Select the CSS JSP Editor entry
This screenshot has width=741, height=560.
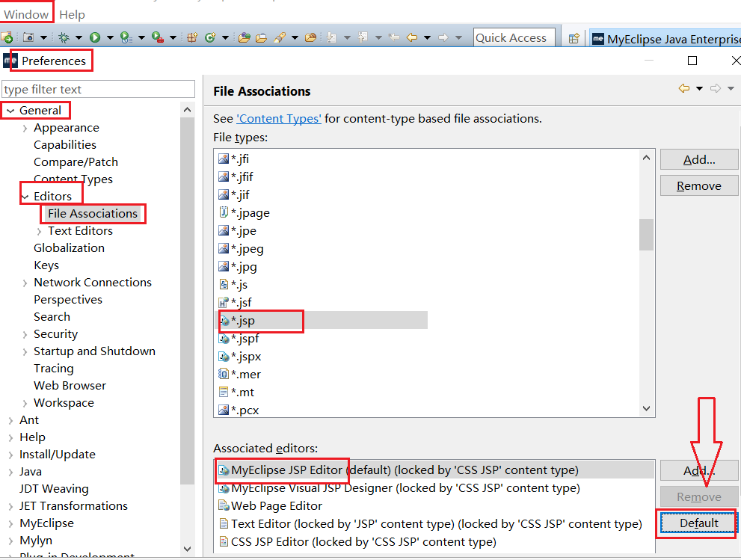pyautogui.click(x=357, y=542)
